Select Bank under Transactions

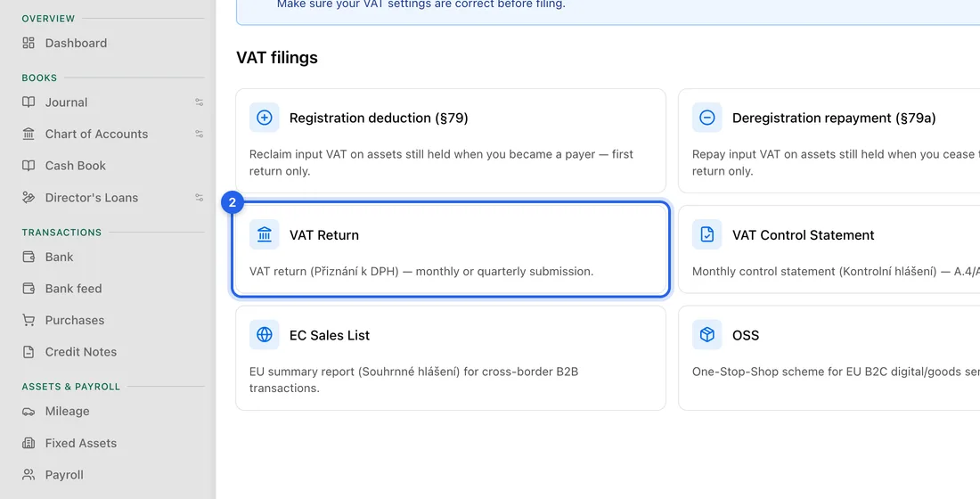pos(59,257)
